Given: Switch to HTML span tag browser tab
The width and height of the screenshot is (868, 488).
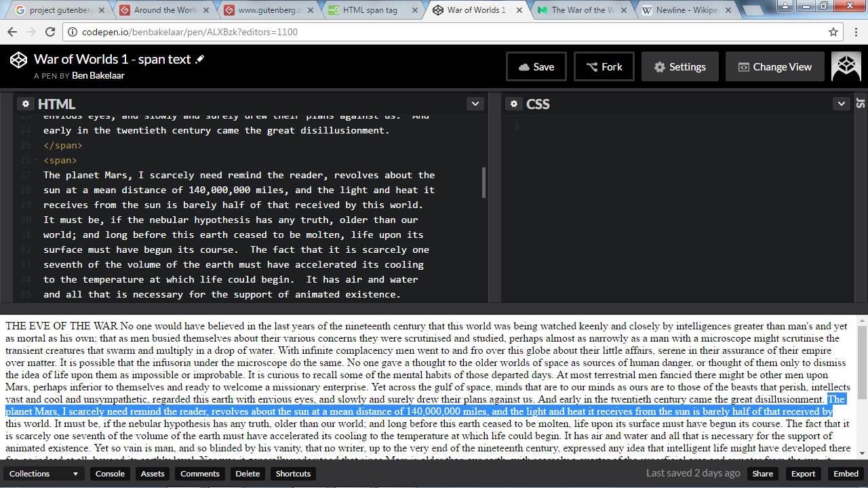Looking at the screenshot, I should (373, 10).
